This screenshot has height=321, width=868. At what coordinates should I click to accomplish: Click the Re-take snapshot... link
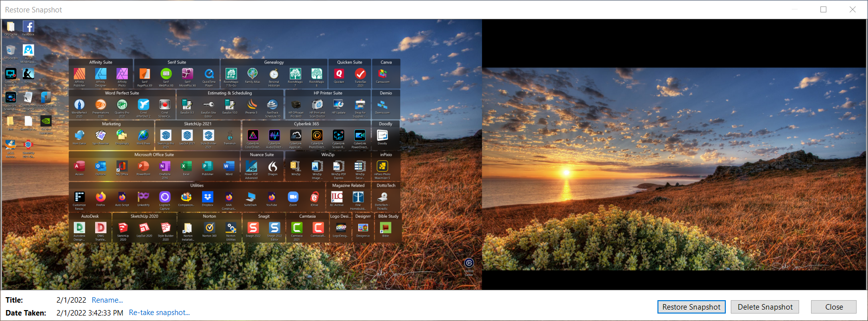[x=159, y=313]
